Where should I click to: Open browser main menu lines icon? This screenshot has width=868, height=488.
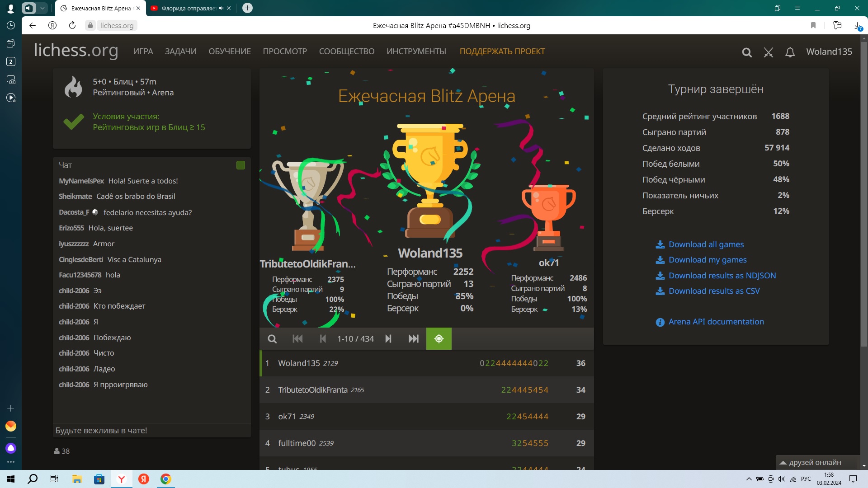click(x=797, y=8)
